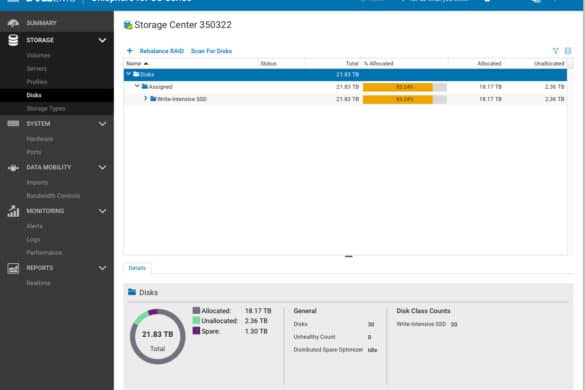Open Summary in the sidebar
Screen dimensions: 585x390
(x=41, y=23)
